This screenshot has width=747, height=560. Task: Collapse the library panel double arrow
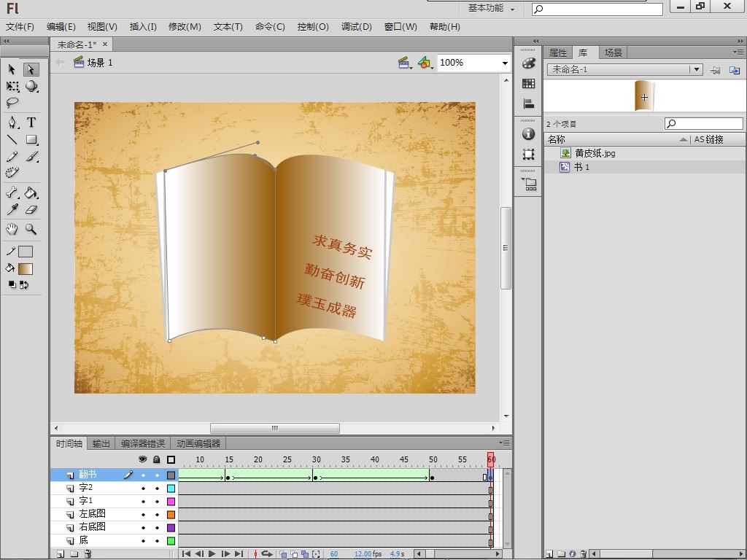[740, 42]
